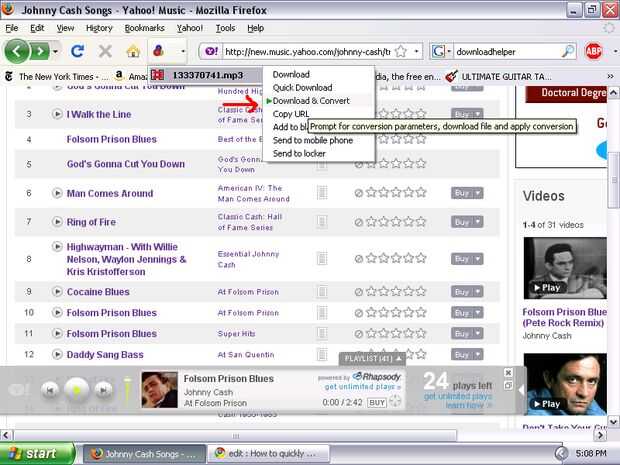Click the 5:08 PM system clock
Screen dimensions: 620x465
coord(591,453)
